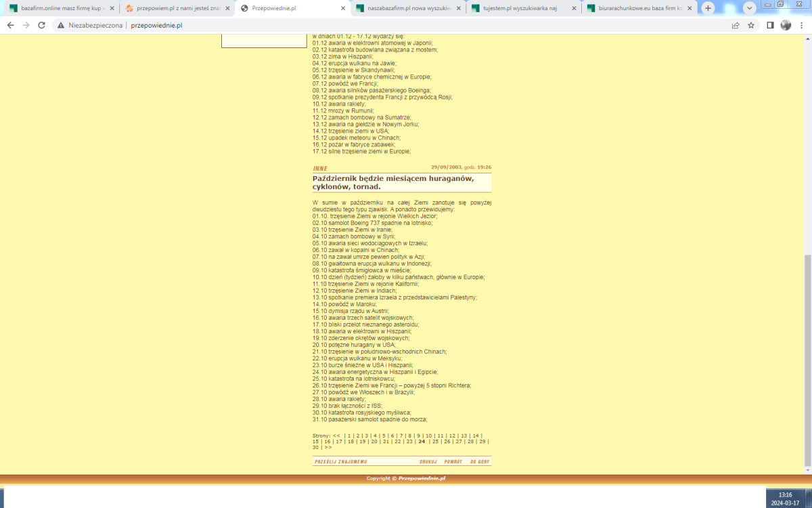Screen dimensions: 812x508
Task: Click the PRZEŚLIJ ZNAJOMEMU link
Action: [x=340, y=461]
